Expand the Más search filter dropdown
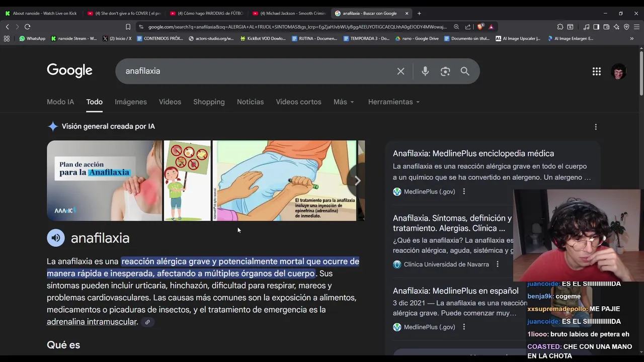The height and width of the screenshot is (362, 644). click(344, 102)
